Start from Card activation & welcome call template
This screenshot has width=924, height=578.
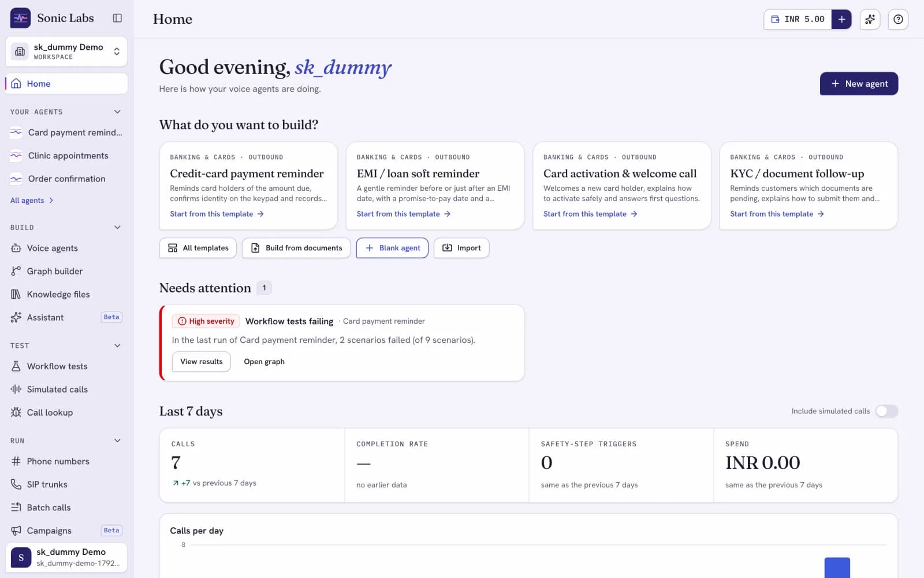coord(590,214)
